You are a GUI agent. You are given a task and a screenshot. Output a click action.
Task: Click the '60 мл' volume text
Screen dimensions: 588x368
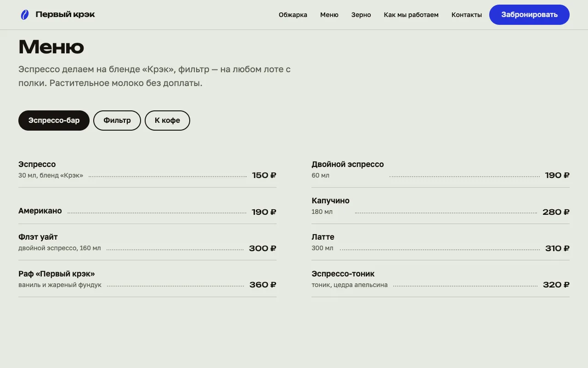(x=321, y=175)
